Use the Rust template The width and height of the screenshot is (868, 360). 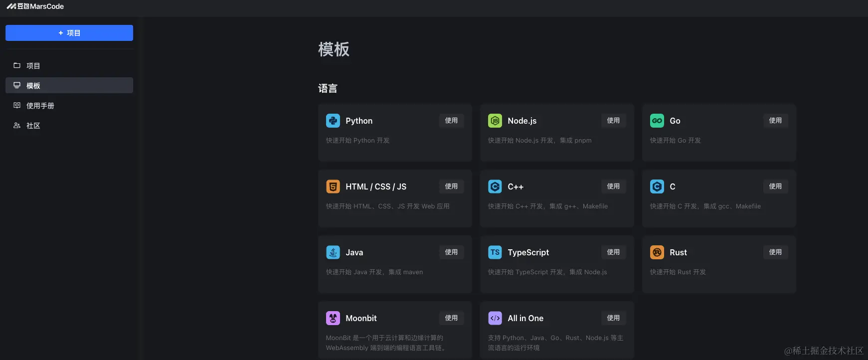(x=775, y=252)
